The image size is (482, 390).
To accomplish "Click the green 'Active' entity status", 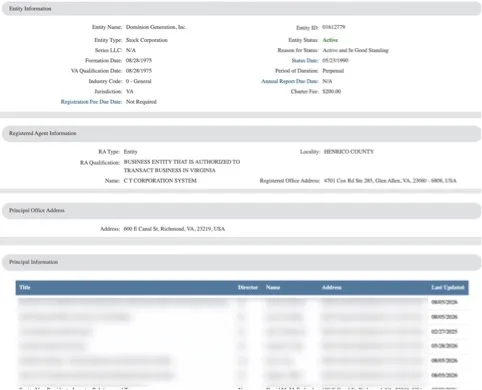I will pos(330,40).
